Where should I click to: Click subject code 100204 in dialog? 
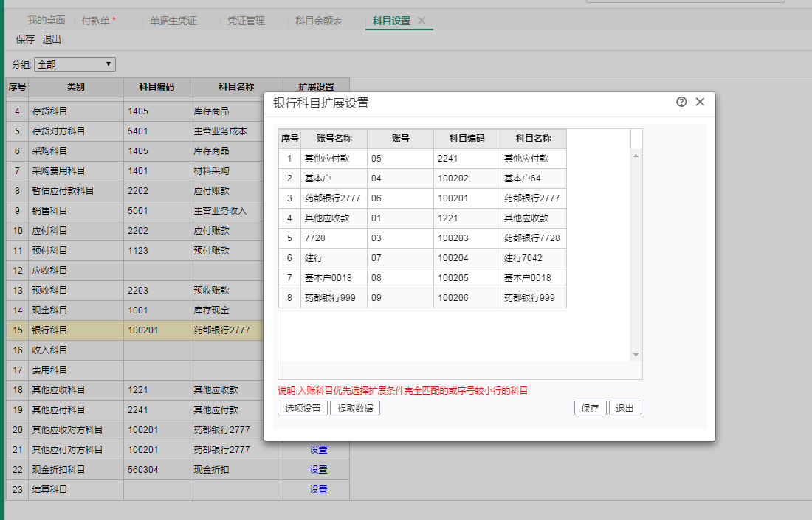pyautogui.click(x=467, y=258)
